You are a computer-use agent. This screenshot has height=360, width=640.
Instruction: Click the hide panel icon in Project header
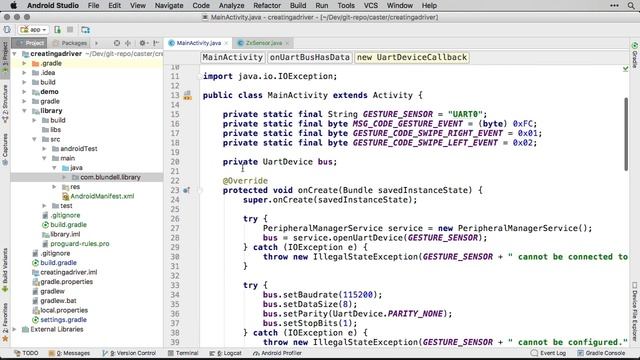(156, 43)
